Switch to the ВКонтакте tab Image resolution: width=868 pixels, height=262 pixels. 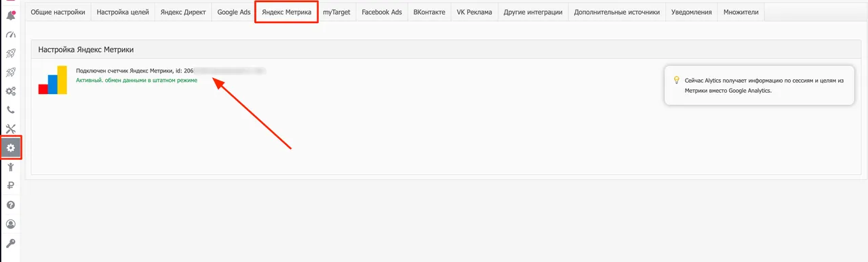429,12
